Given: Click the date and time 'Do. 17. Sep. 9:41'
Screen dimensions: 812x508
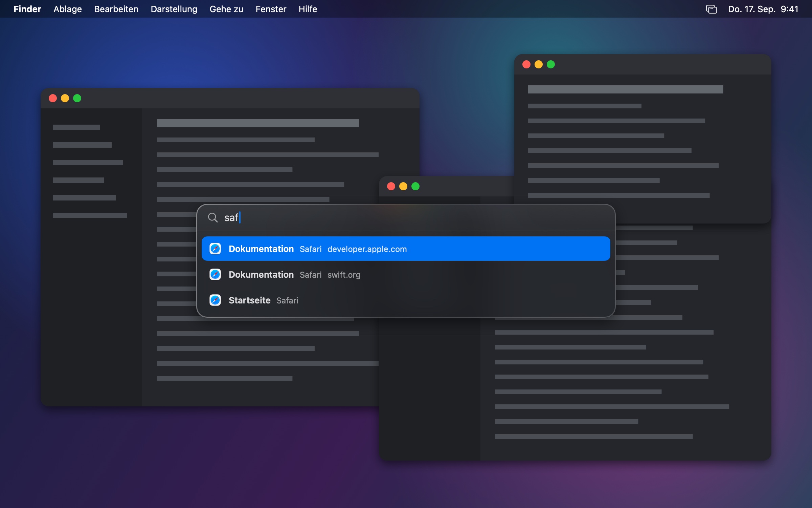Looking at the screenshot, I should point(763,9).
